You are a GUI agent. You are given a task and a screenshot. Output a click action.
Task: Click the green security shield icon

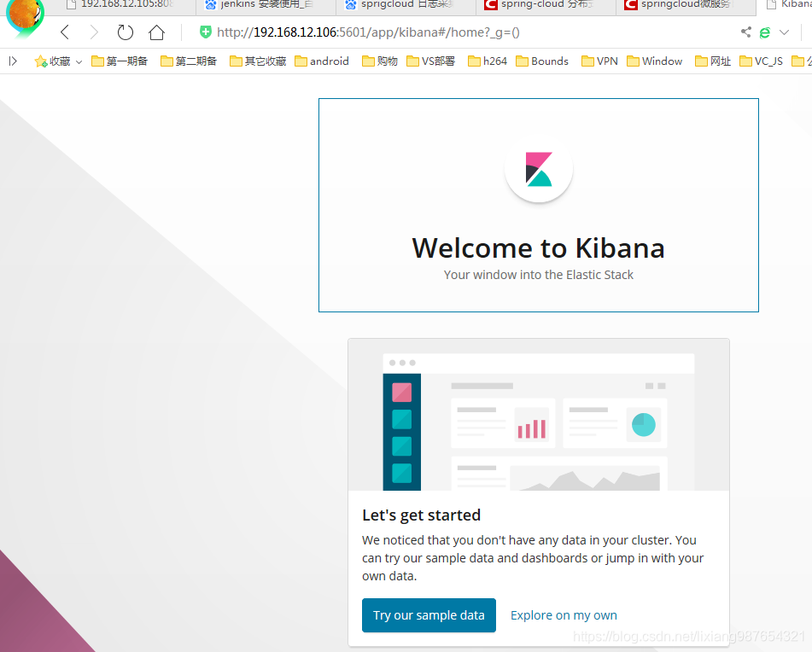[x=206, y=32]
